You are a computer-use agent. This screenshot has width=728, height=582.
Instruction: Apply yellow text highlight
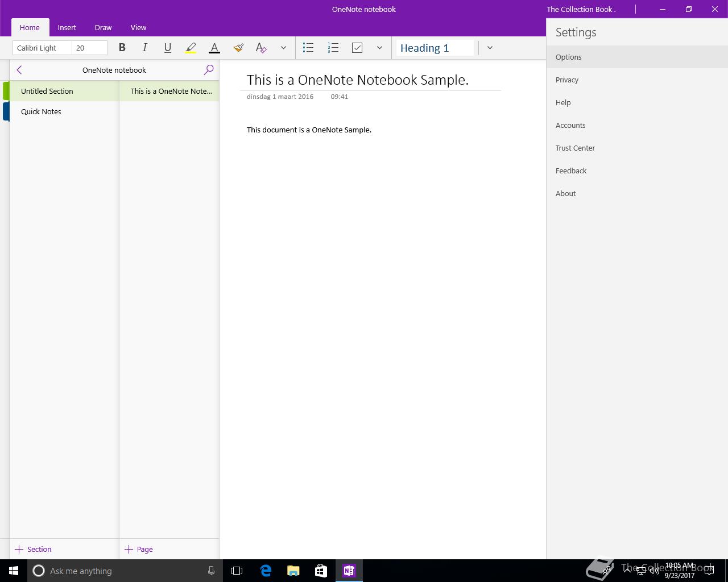click(x=191, y=48)
